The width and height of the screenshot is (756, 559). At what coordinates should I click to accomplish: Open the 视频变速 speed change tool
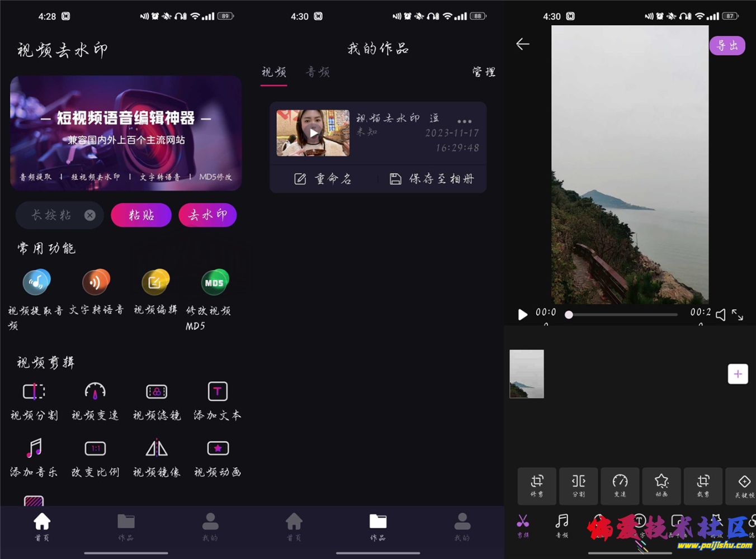[x=95, y=392]
